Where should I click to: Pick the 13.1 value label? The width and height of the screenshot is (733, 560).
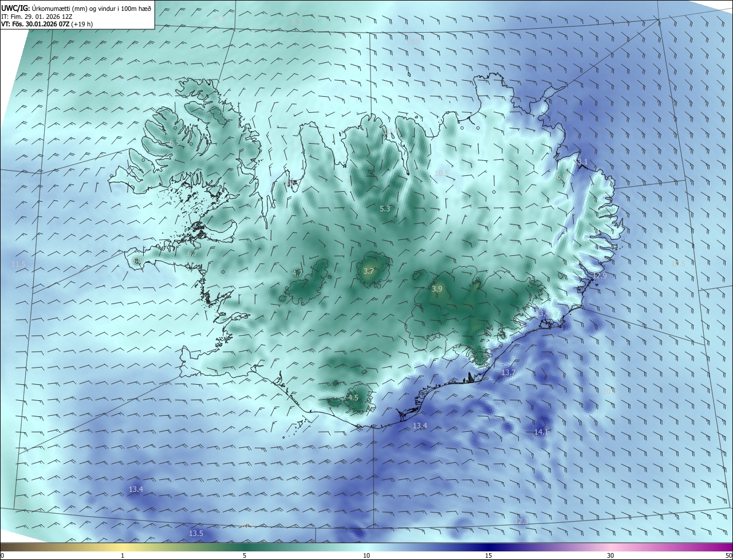click(581, 162)
